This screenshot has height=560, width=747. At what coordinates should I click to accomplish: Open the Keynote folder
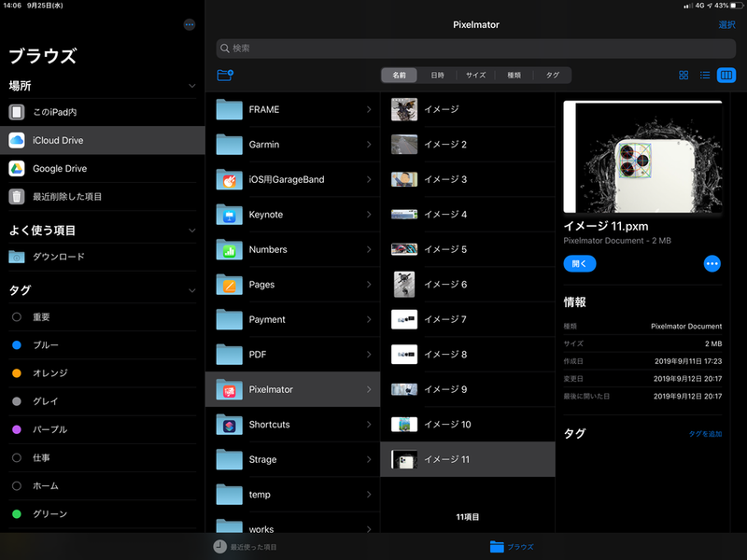pos(293,215)
